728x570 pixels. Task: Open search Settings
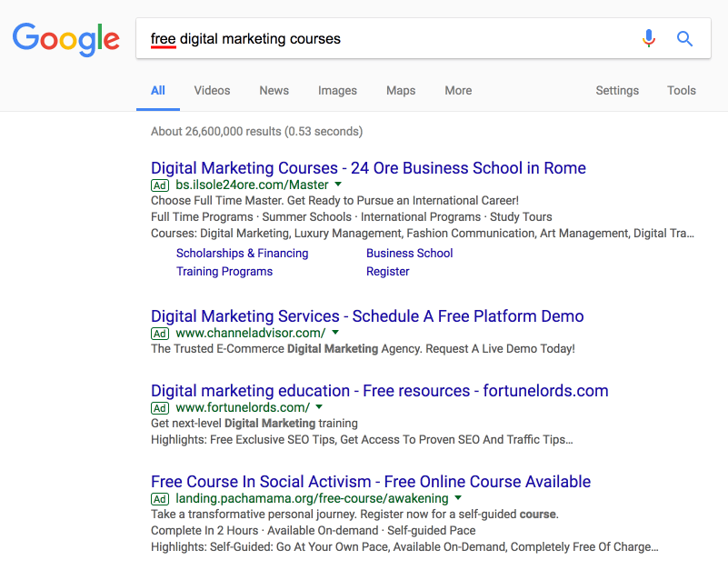[x=617, y=91]
